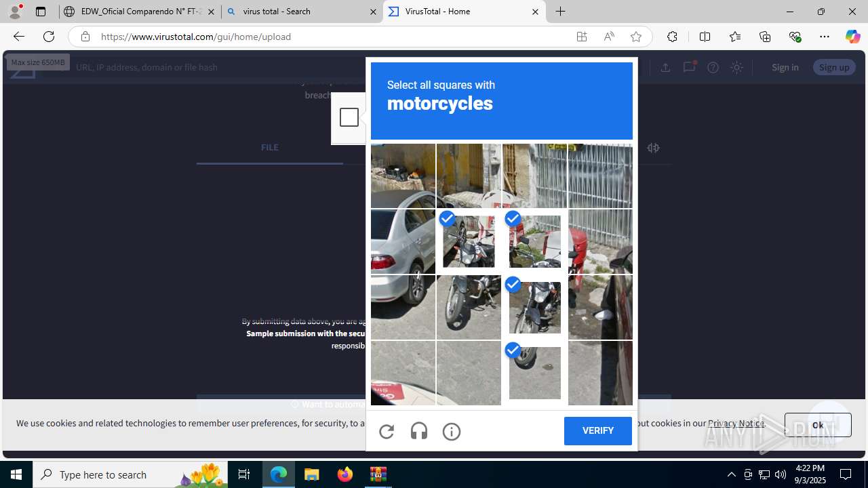Screen dimensions: 868x488
Task: Open volume control in system tray
Action: click(781, 474)
